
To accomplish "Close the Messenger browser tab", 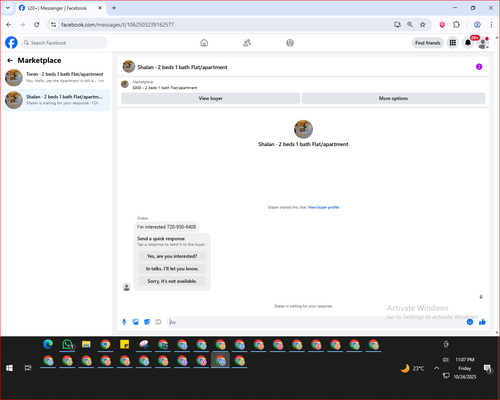I will coord(100,8).
